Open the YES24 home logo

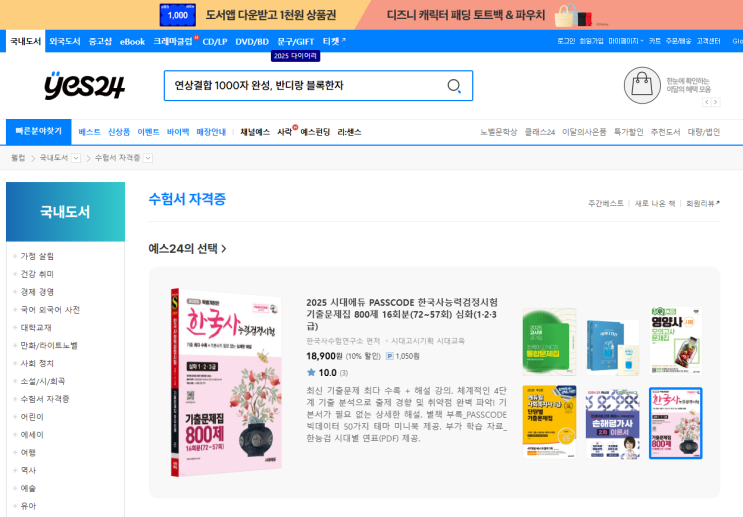84,86
